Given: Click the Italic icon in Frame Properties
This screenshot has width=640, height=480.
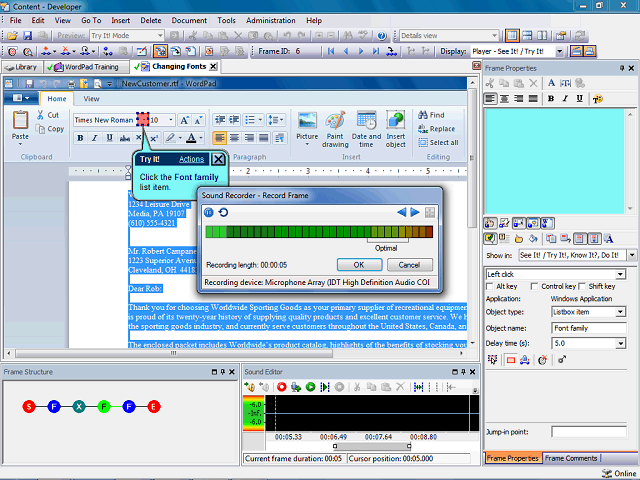Looking at the screenshot, I should click(x=565, y=99).
